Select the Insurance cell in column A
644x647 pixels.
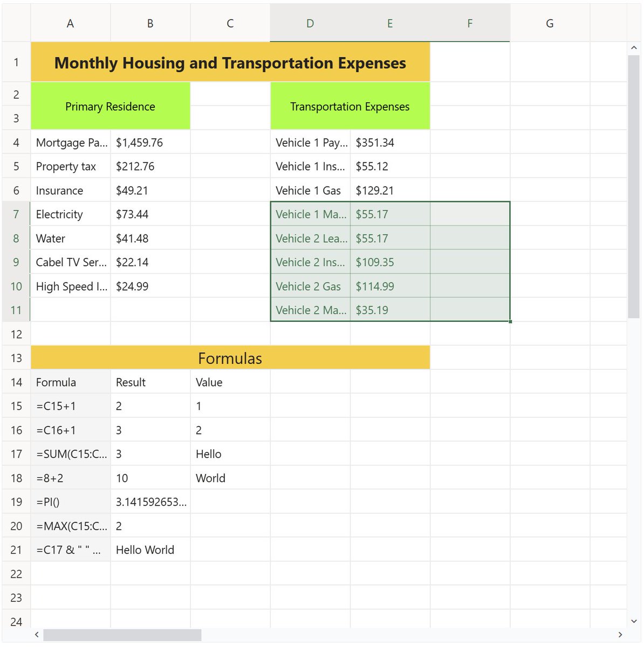coord(71,190)
